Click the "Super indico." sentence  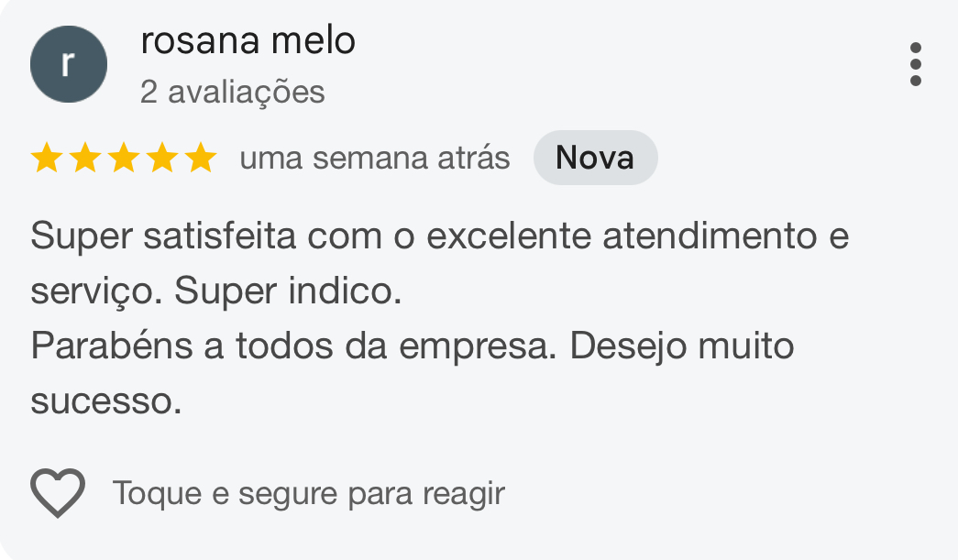click(288, 291)
